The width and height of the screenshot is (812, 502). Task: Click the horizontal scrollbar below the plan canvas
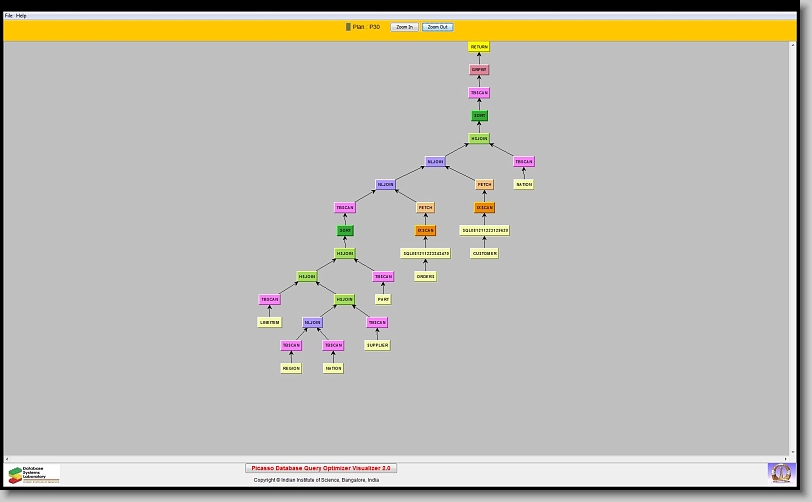click(400, 458)
